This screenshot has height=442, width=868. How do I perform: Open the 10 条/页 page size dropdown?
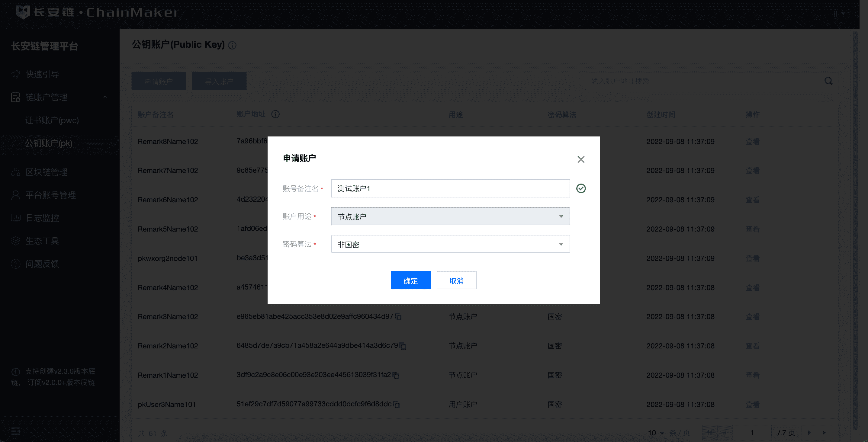pyautogui.click(x=656, y=433)
